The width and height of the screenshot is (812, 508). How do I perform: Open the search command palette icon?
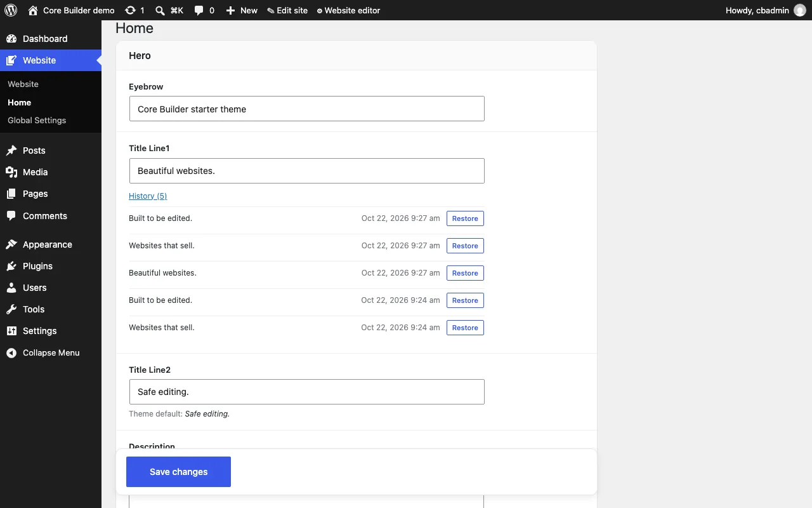(x=160, y=10)
